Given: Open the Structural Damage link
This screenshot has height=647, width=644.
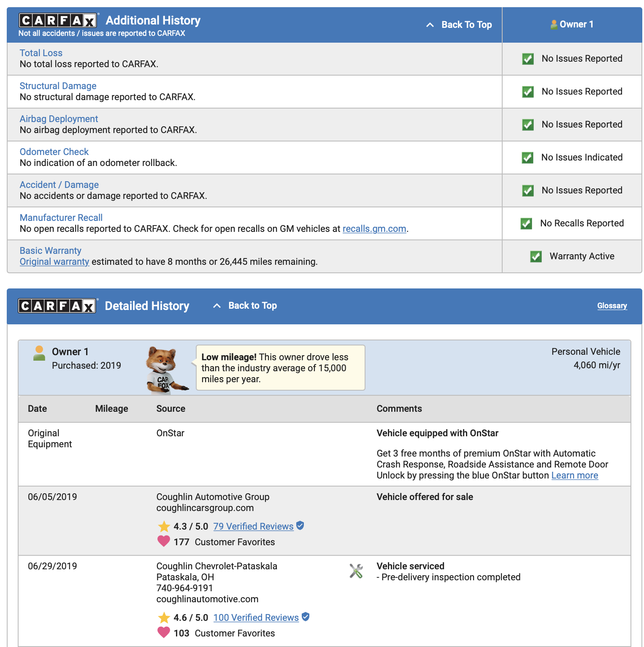Looking at the screenshot, I should coord(58,86).
